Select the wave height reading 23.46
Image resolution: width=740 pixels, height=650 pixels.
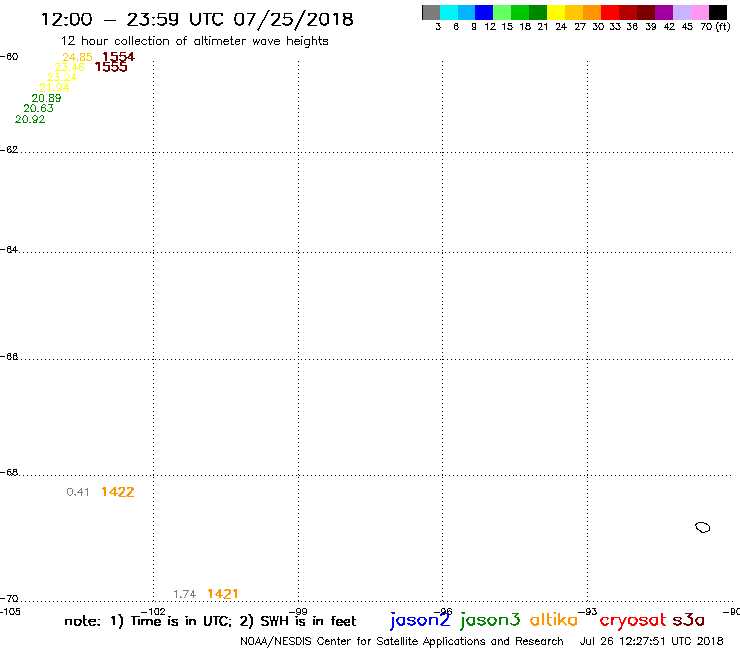pos(69,68)
